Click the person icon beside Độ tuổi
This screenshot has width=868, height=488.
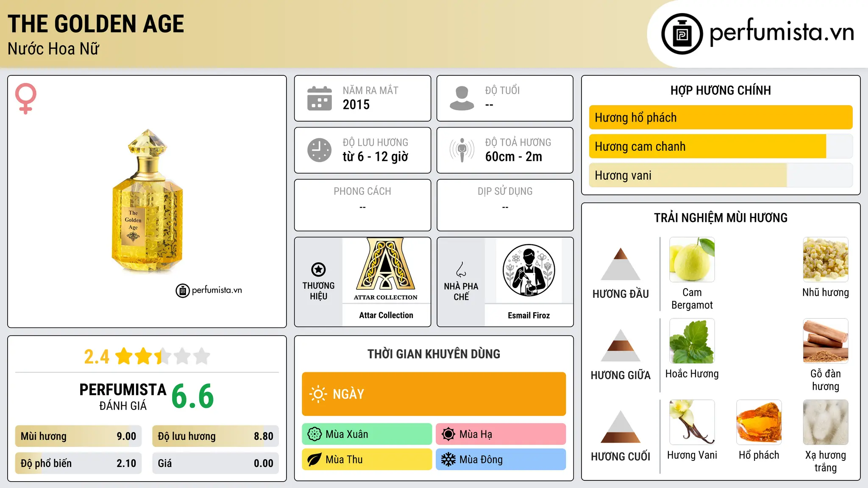(462, 98)
